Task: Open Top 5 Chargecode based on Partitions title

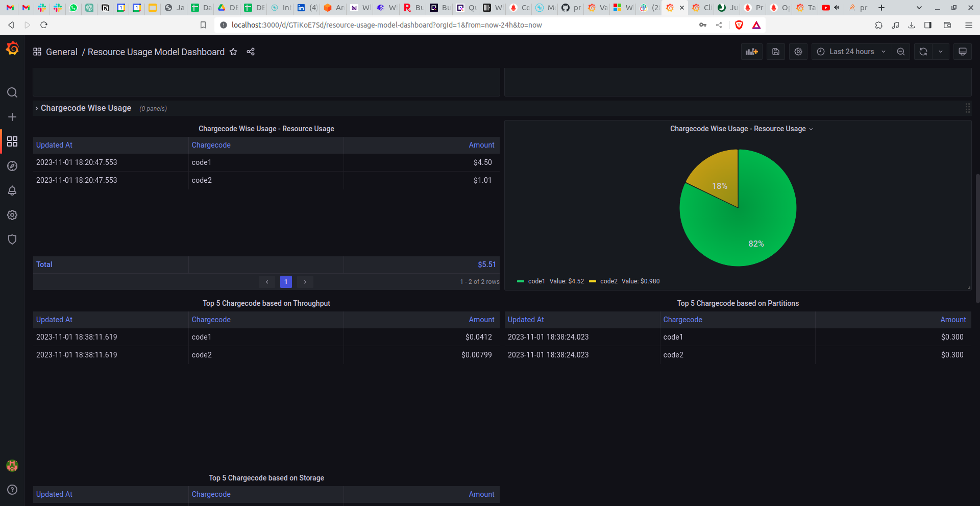Action: [x=738, y=303]
